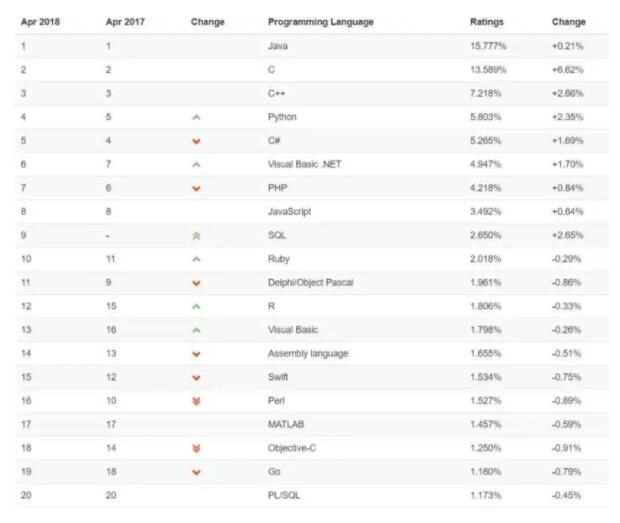
Task: Click the red down arrow beside Go
Action: click(196, 472)
